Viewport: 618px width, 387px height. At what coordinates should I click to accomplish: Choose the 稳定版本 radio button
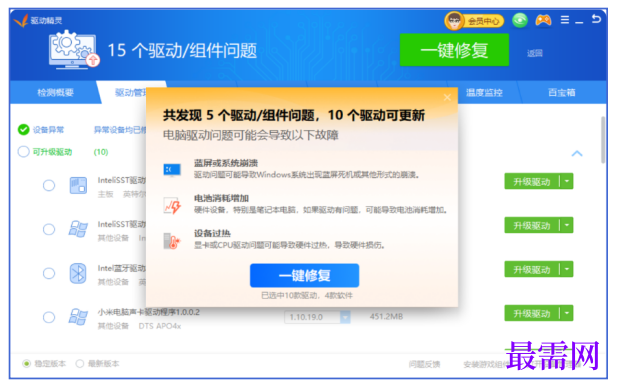(26, 363)
